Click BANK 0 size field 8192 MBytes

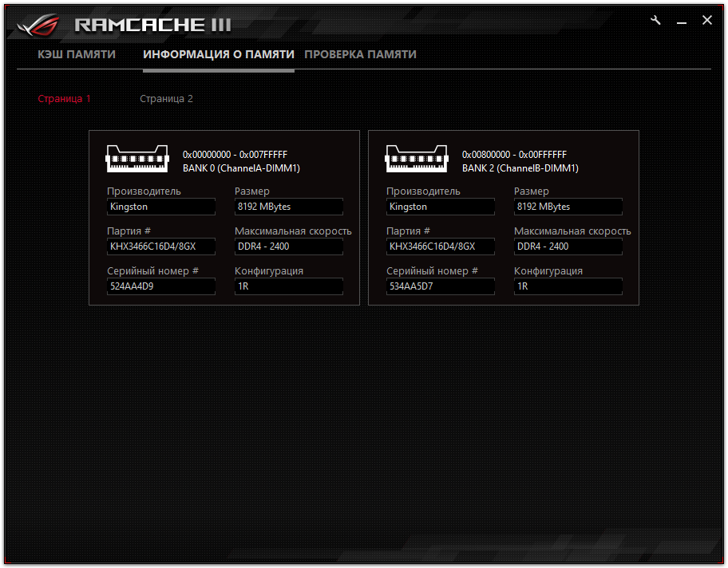pyautogui.click(x=289, y=207)
